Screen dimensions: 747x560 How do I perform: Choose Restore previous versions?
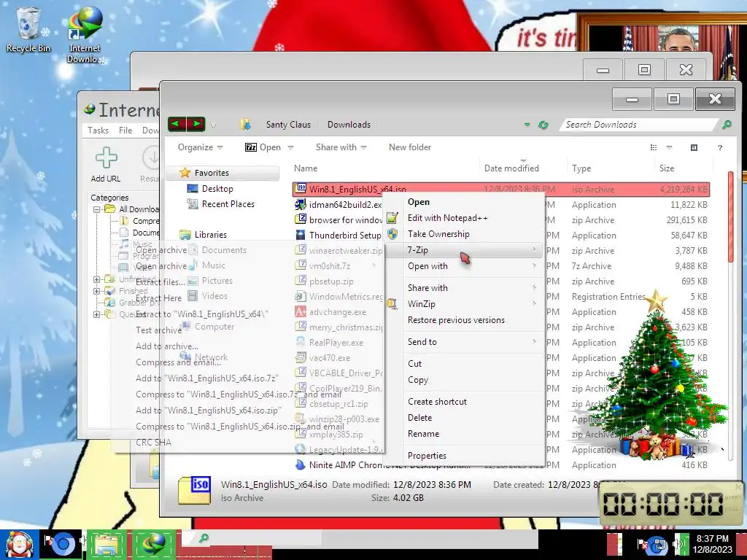[x=464, y=320]
